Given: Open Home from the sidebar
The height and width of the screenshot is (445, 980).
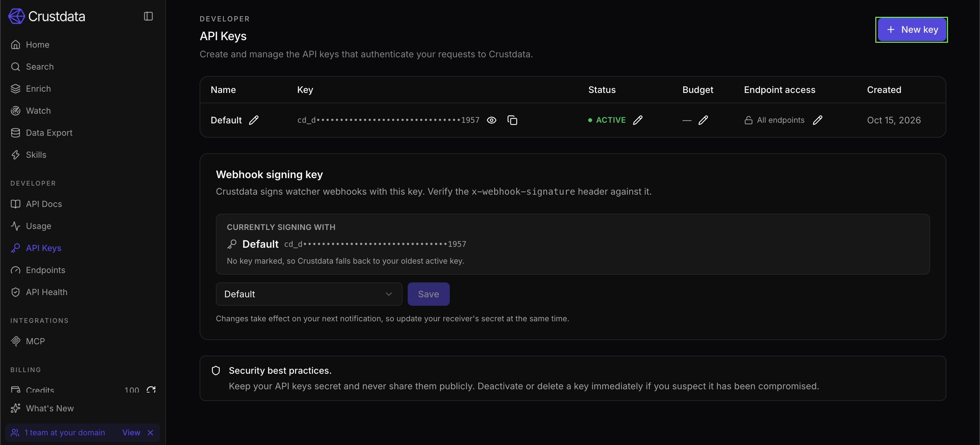Looking at the screenshot, I should point(37,44).
